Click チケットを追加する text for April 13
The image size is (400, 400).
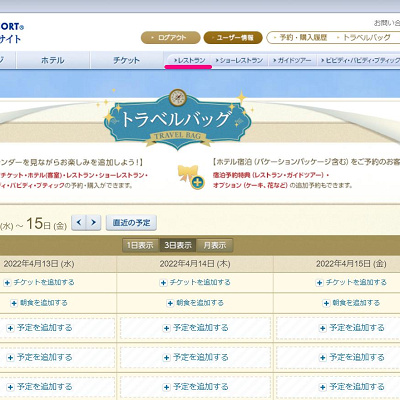pos(44,282)
